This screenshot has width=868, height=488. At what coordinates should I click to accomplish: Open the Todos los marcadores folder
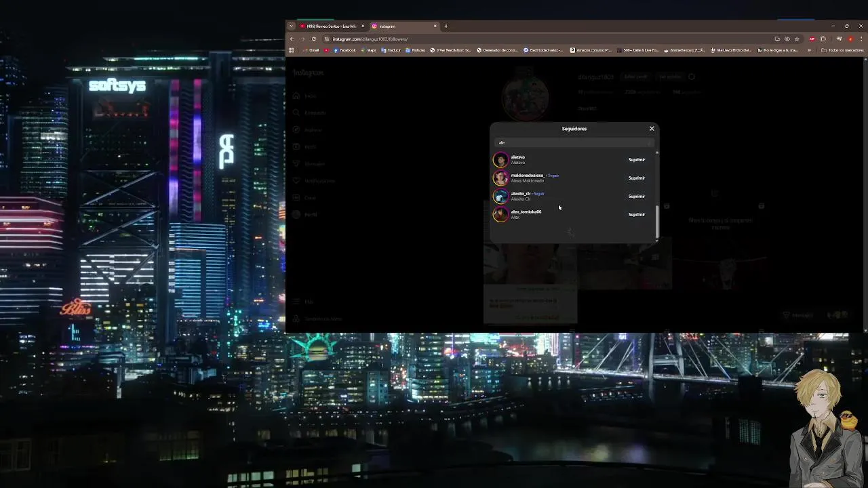click(842, 50)
